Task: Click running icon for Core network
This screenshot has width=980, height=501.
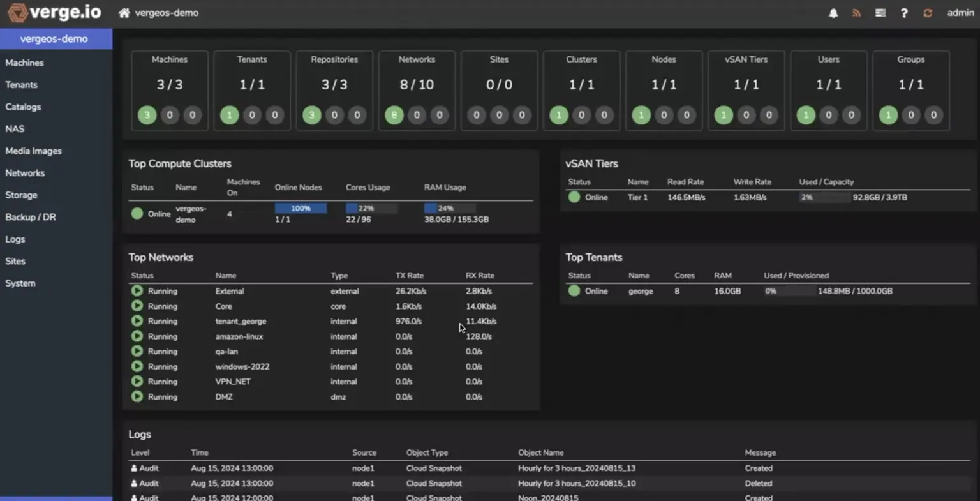Action: point(137,306)
